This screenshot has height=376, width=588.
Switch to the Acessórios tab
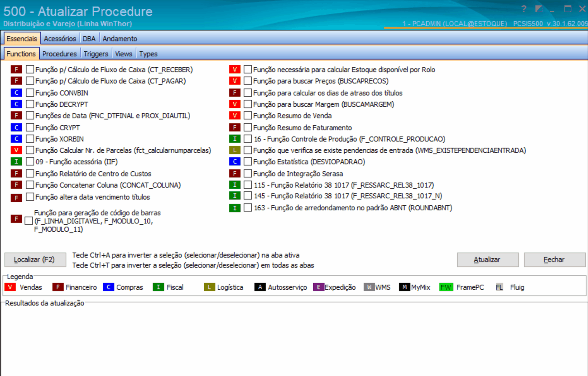coord(60,39)
